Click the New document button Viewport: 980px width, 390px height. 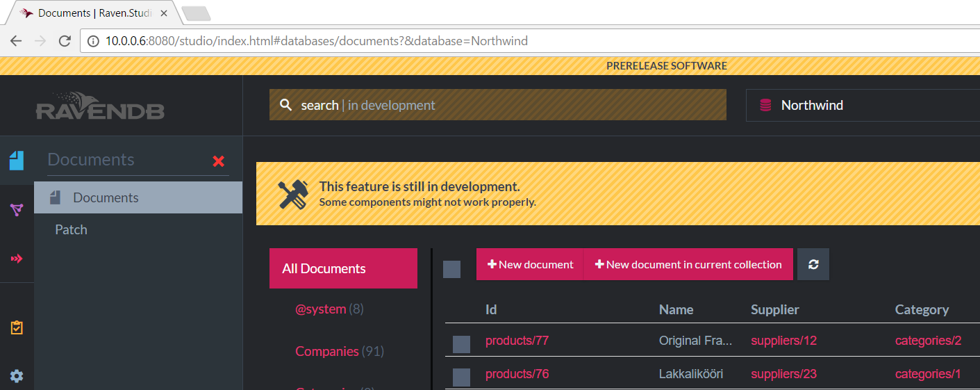pyautogui.click(x=531, y=264)
